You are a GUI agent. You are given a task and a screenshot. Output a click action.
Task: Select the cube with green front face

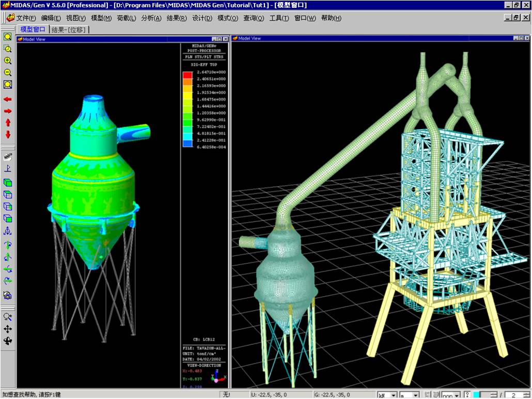7,219
